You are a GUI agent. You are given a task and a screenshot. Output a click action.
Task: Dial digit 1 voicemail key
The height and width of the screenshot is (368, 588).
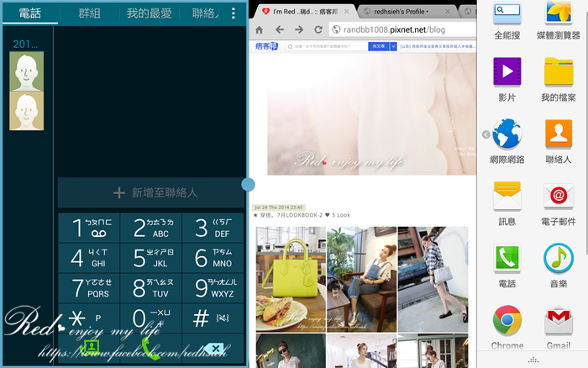coord(89,228)
